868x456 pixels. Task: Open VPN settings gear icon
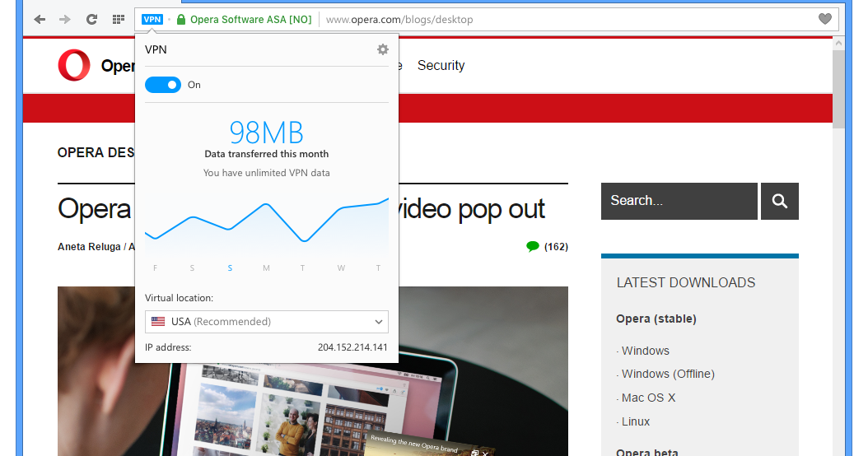382,49
